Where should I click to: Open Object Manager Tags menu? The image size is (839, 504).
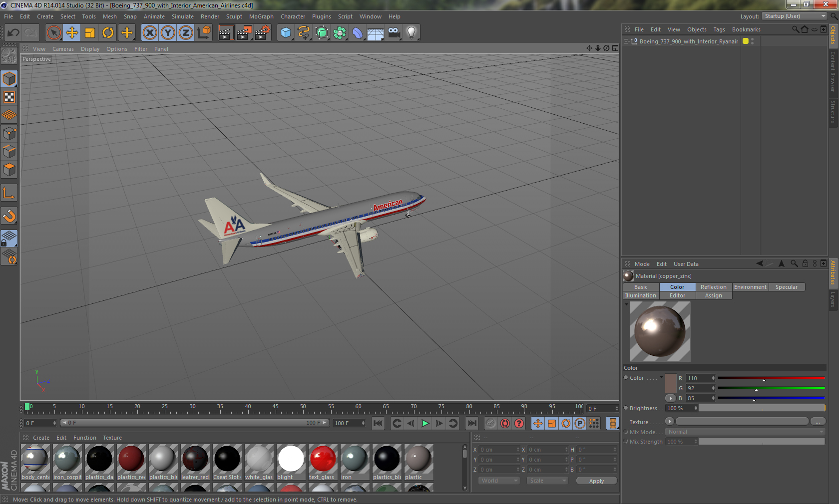[719, 29]
